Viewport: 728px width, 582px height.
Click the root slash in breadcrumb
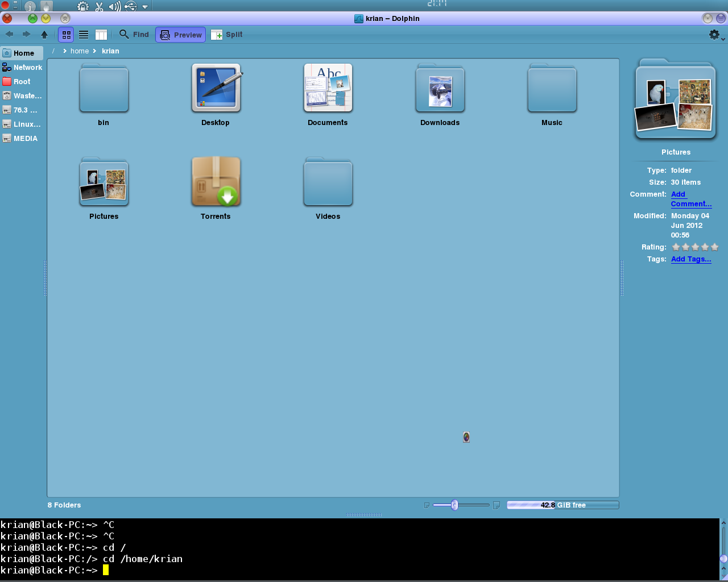pyautogui.click(x=53, y=51)
